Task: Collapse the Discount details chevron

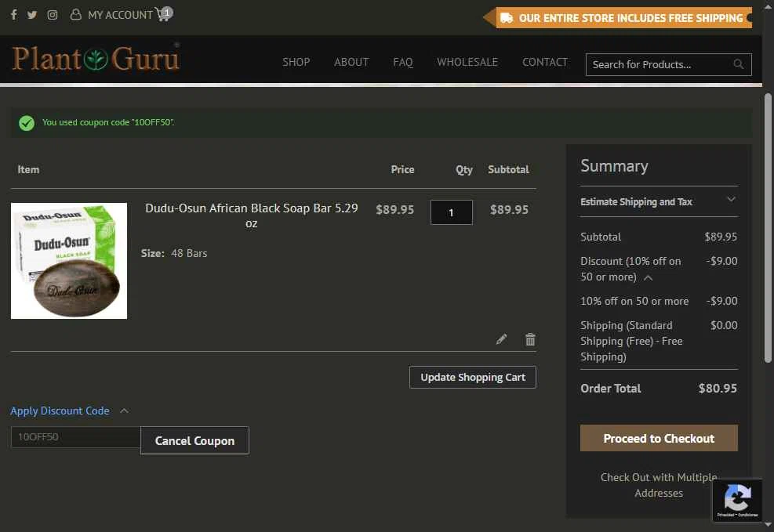Action: (648, 278)
